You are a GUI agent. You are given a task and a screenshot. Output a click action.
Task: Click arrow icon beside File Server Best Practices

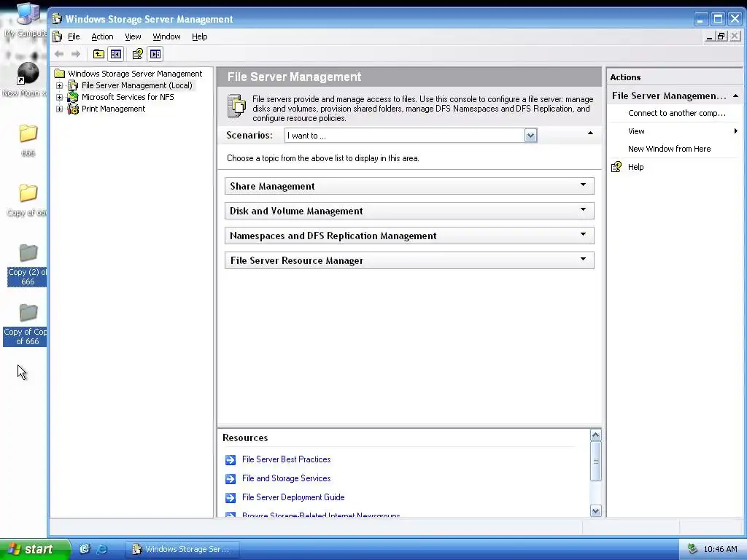point(231,459)
